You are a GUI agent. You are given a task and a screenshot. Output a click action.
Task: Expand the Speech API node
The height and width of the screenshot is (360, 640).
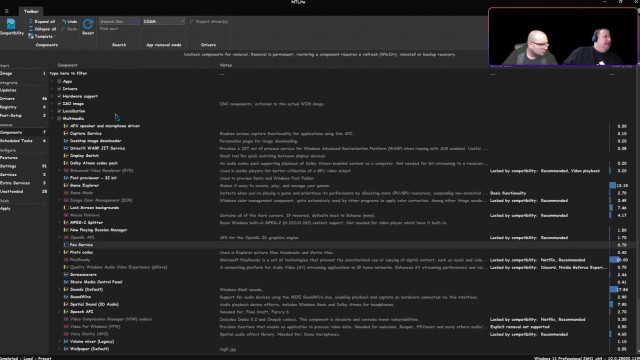[x=60, y=311]
